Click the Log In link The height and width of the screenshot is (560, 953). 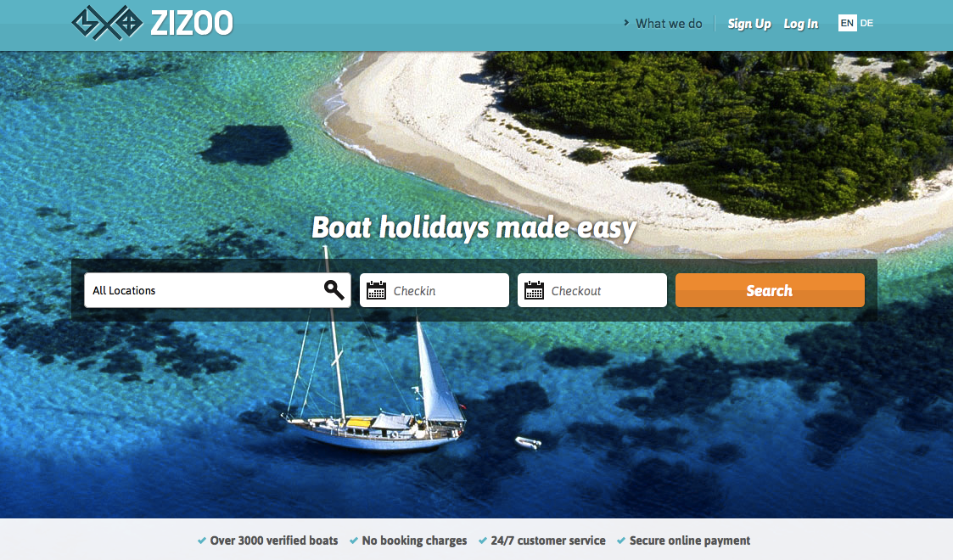(x=801, y=24)
